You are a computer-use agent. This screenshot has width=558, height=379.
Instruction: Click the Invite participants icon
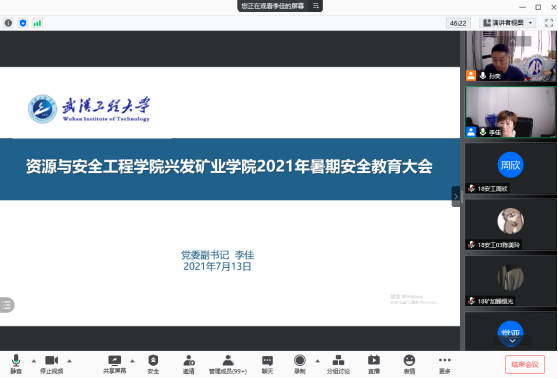(189, 364)
